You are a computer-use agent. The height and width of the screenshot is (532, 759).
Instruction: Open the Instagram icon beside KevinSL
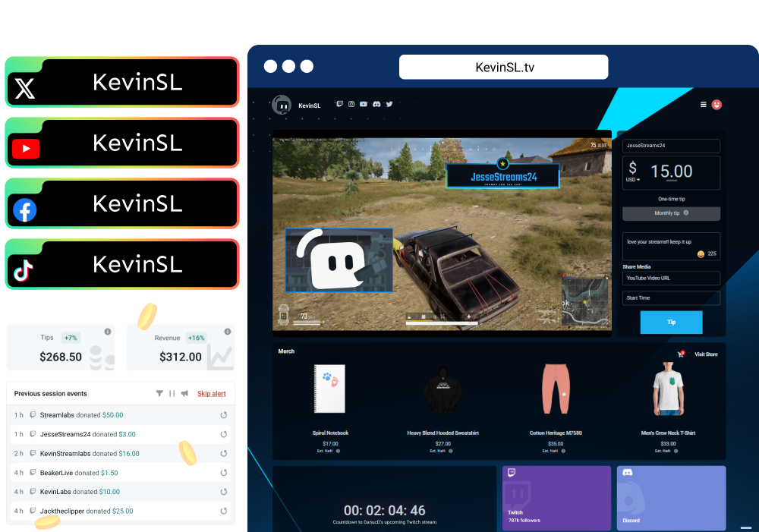[351, 104]
